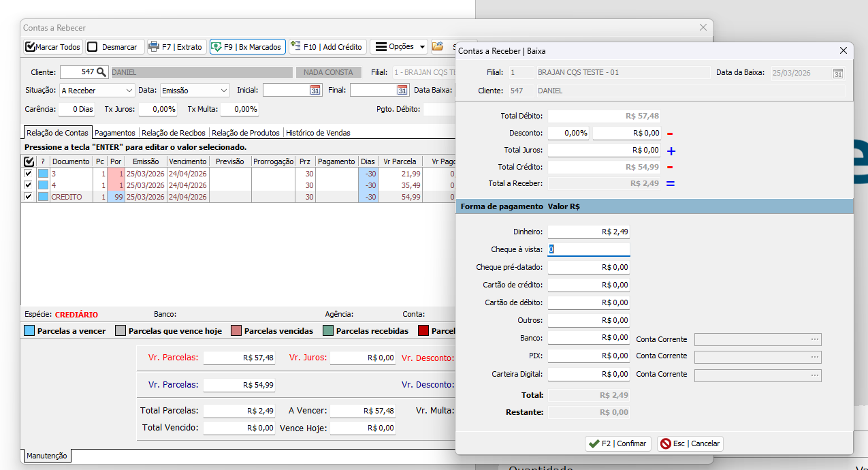The image size is (868, 470).
Task: Open the Inicial date calendar picker
Action: (315, 90)
